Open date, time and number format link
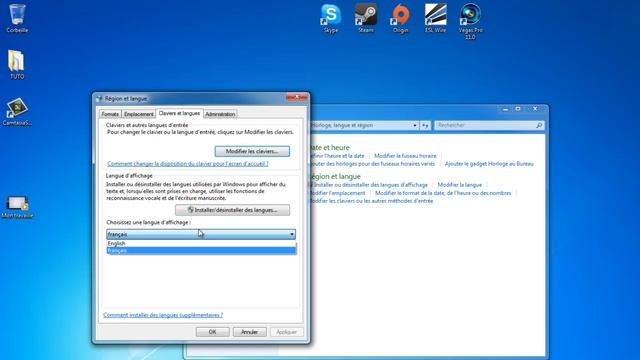Viewport: 640px width, 360px height. point(443,193)
